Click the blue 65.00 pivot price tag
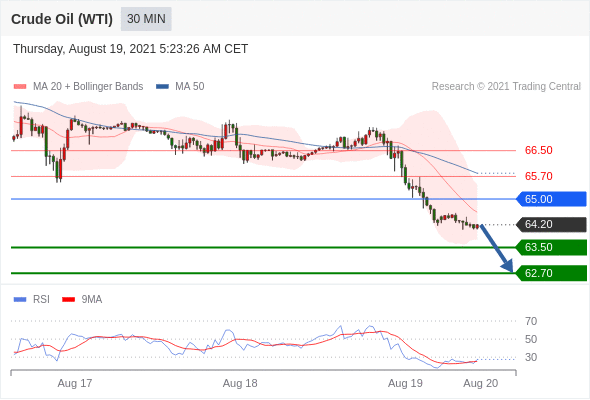The image size is (590, 400). click(551, 199)
